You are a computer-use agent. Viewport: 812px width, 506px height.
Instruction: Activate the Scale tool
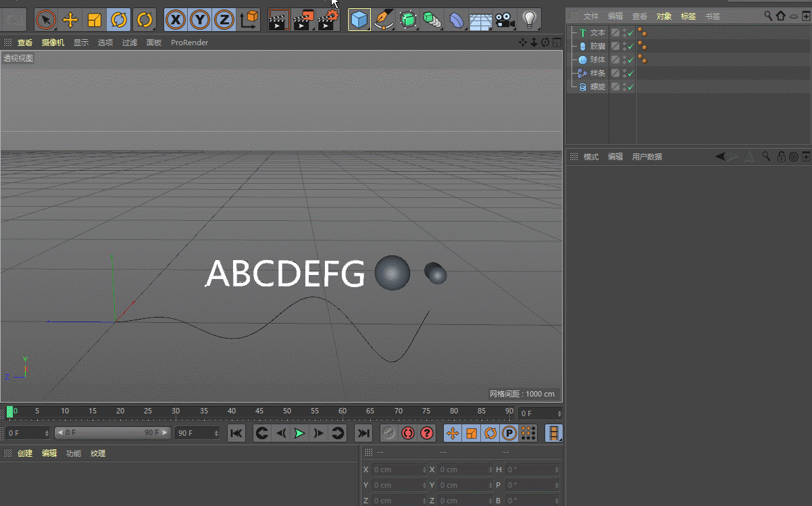(x=95, y=20)
